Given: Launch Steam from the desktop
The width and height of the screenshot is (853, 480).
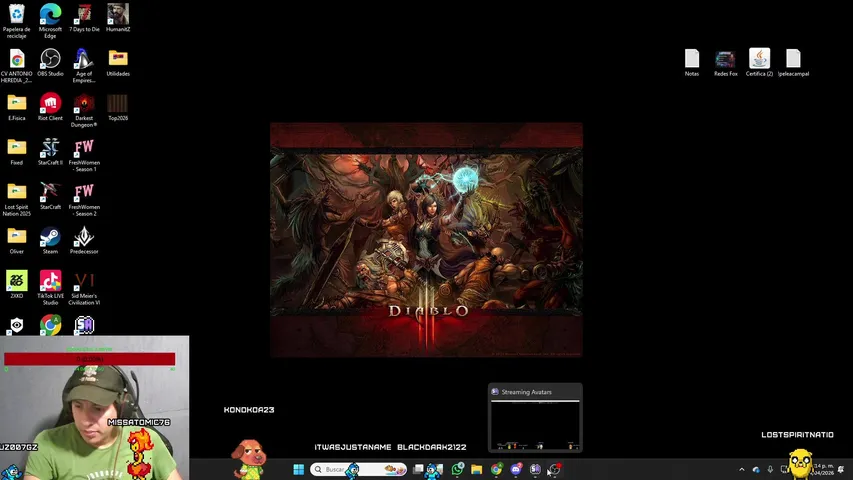Looking at the screenshot, I should coord(50,241).
